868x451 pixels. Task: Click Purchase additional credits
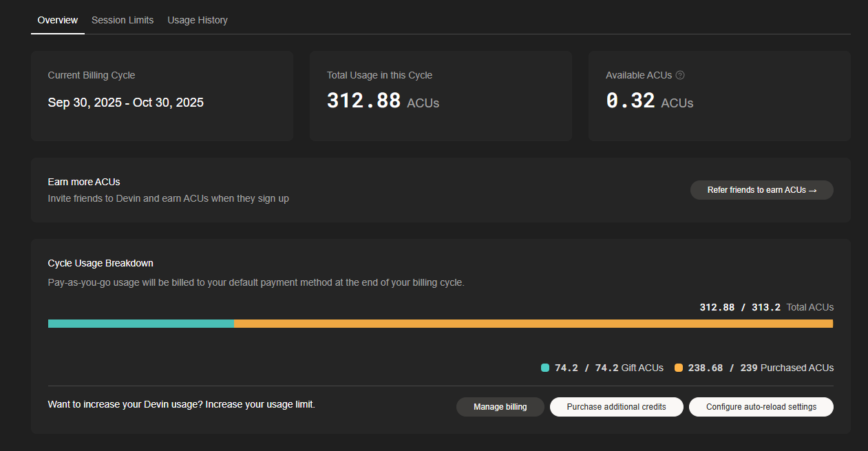617,407
